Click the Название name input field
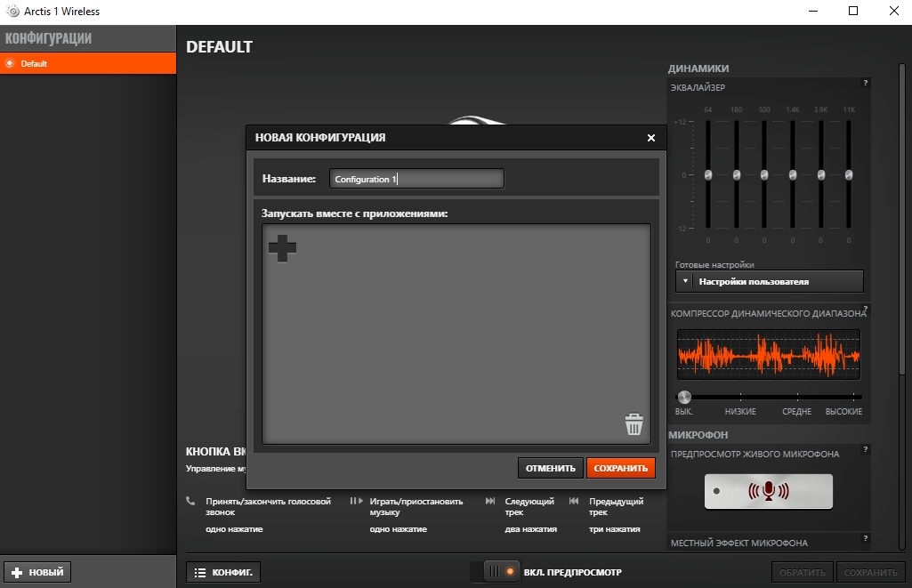The image size is (912, 588). pyautogui.click(x=416, y=179)
